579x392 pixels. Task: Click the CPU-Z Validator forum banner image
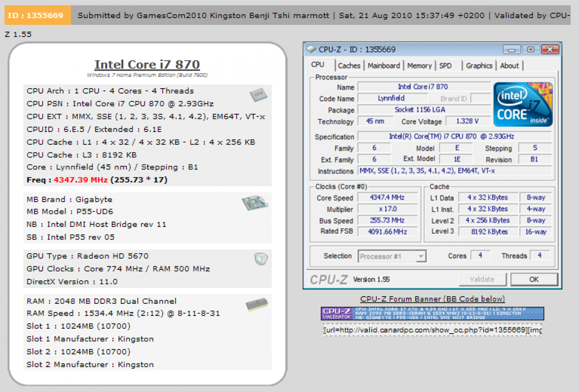pos(432,313)
